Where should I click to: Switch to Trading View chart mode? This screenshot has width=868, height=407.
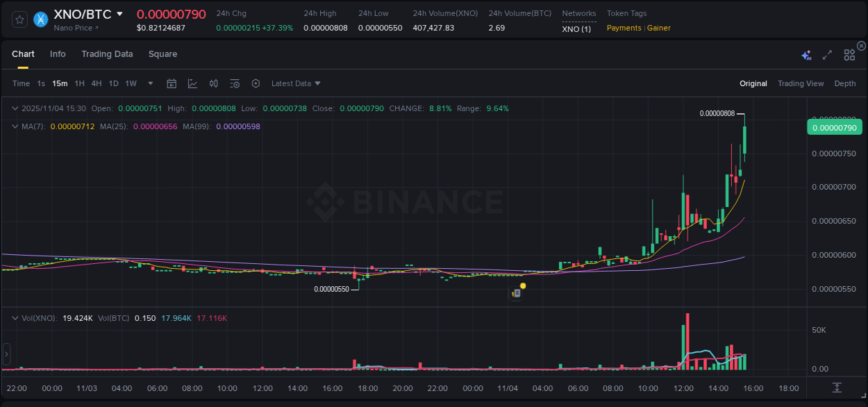point(801,83)
